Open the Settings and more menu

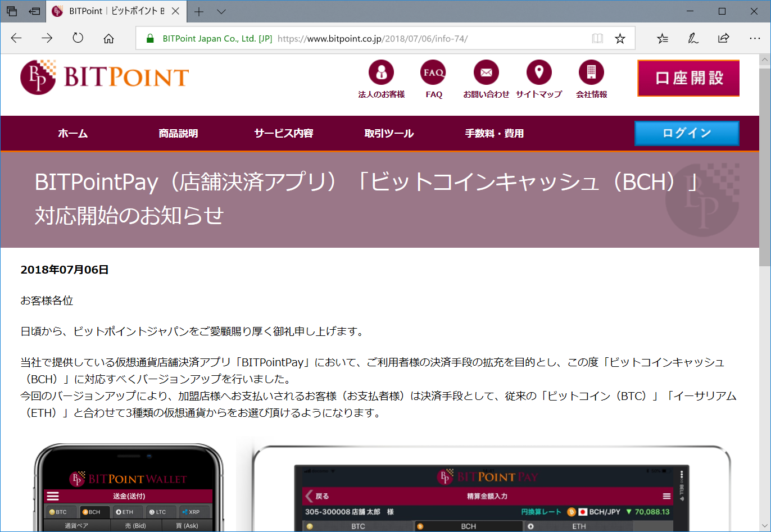pos(755,38)
